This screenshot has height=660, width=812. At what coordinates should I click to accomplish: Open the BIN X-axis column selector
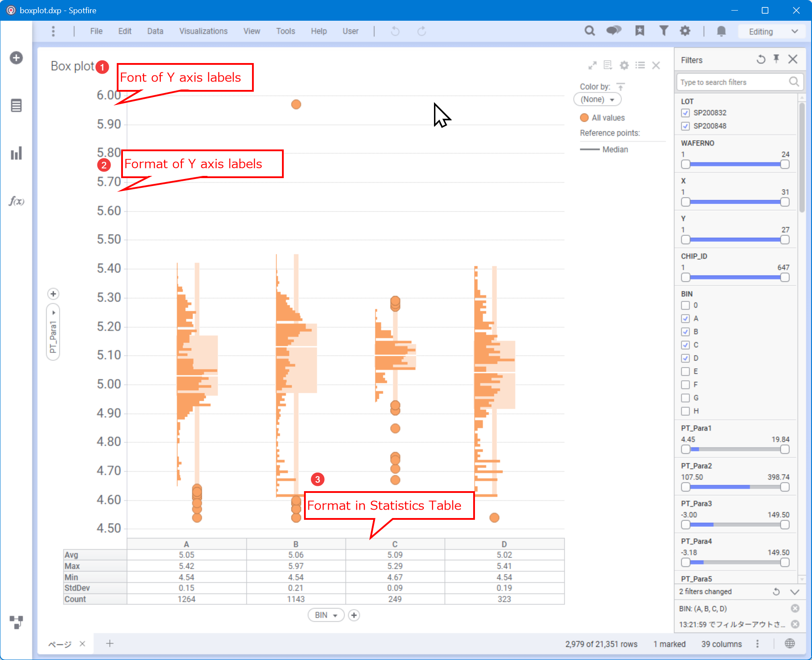click(x=326, y=615)
